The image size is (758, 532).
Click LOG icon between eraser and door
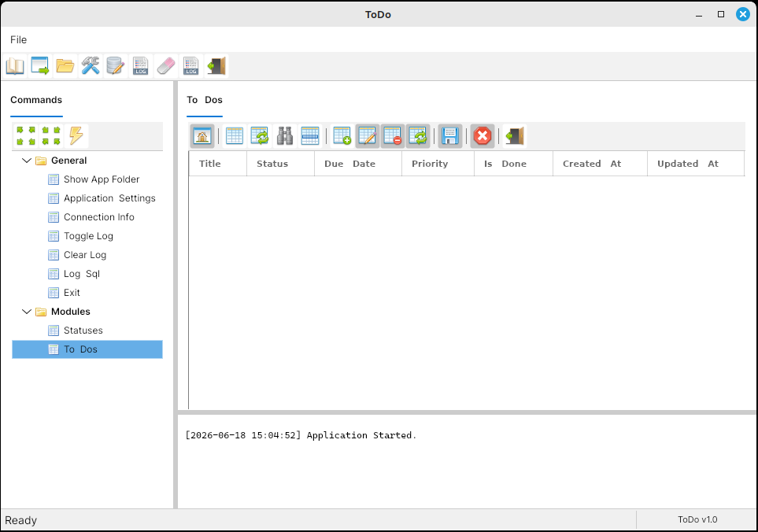tap(191, 66)
